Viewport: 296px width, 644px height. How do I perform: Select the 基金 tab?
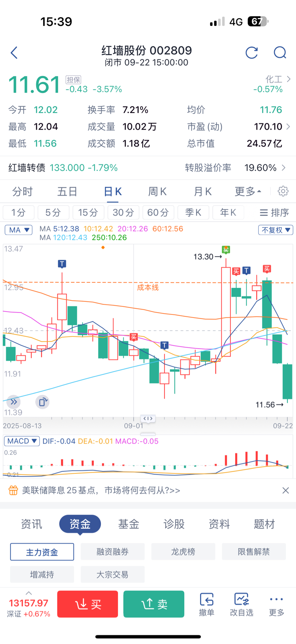(128, 524)
